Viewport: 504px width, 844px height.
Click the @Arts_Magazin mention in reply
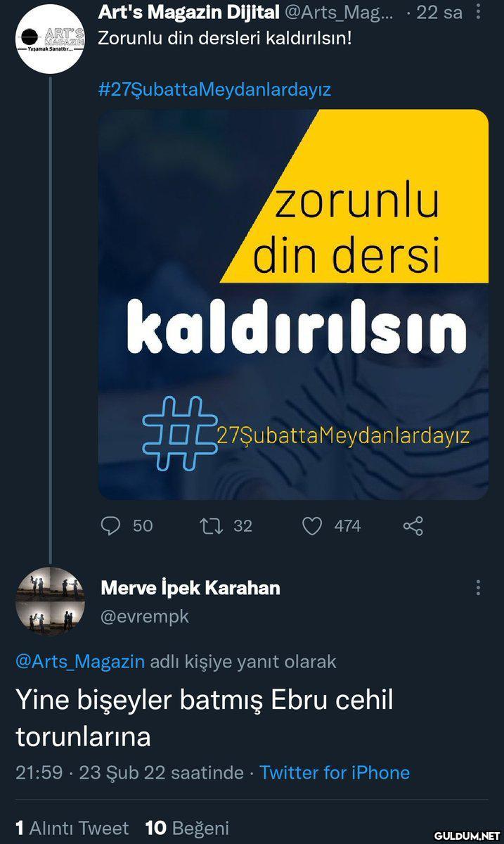point(80,661)
